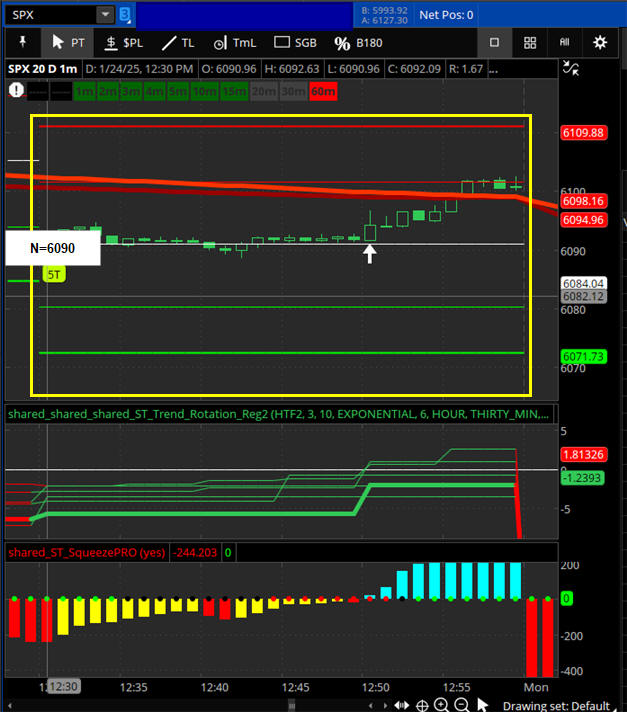Screen dimensions: 627x712
Task: Click the red 60m timeframe label
Action: pyautogui.click(x=323, y=92)
